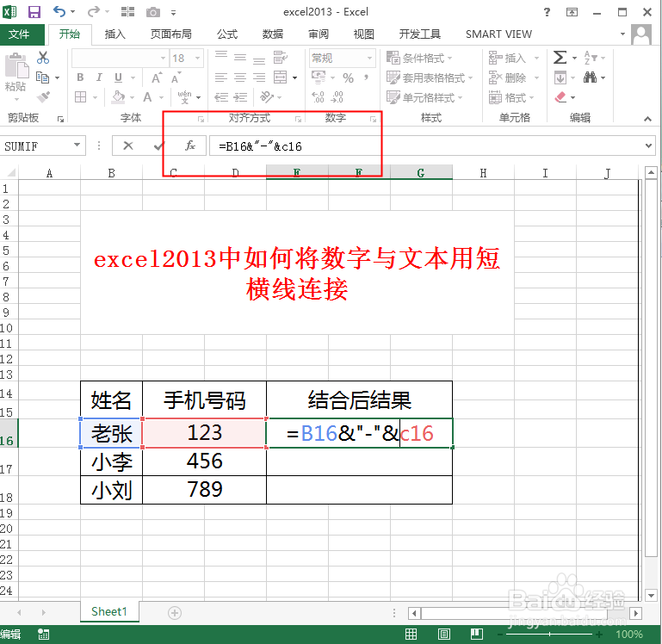The image size is (662, 644).
Task: Click the fx Insert Function button
Action: point(190,146)
